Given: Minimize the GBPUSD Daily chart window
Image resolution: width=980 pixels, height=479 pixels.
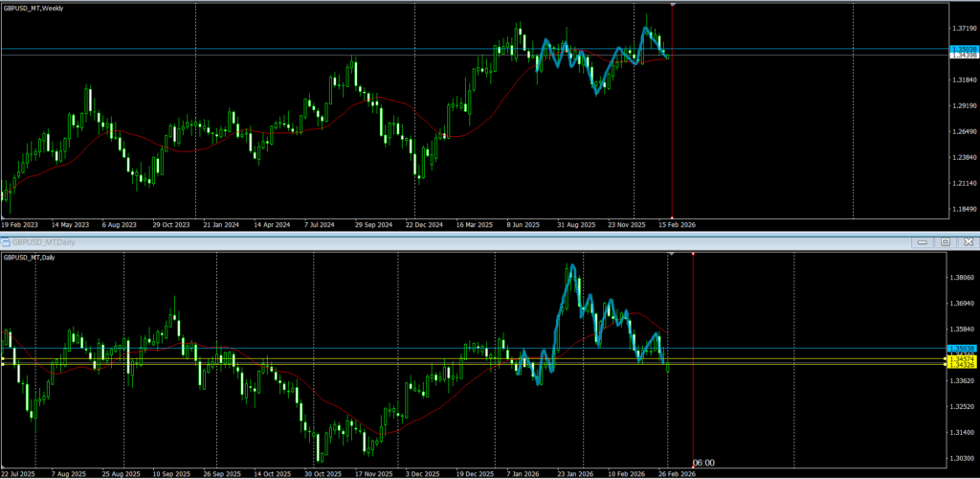Looking at the screenshot, I should click(x=921, y=242).
